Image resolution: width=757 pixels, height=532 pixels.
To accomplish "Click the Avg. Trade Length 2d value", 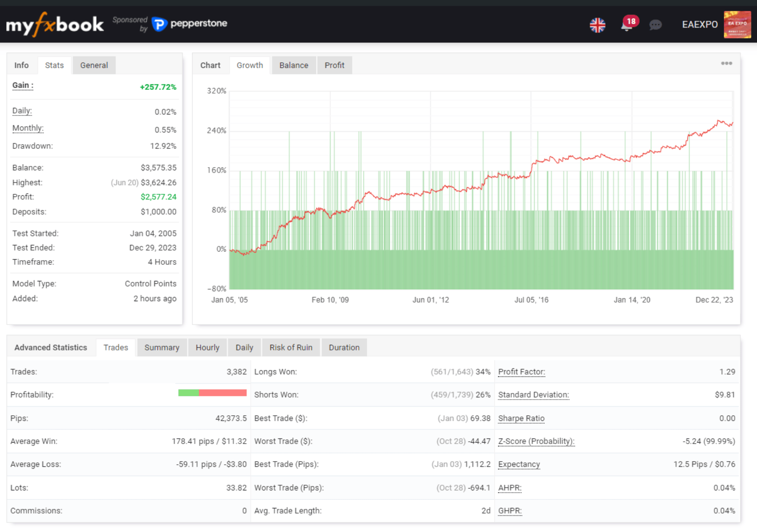I will [x=486, y=511].
